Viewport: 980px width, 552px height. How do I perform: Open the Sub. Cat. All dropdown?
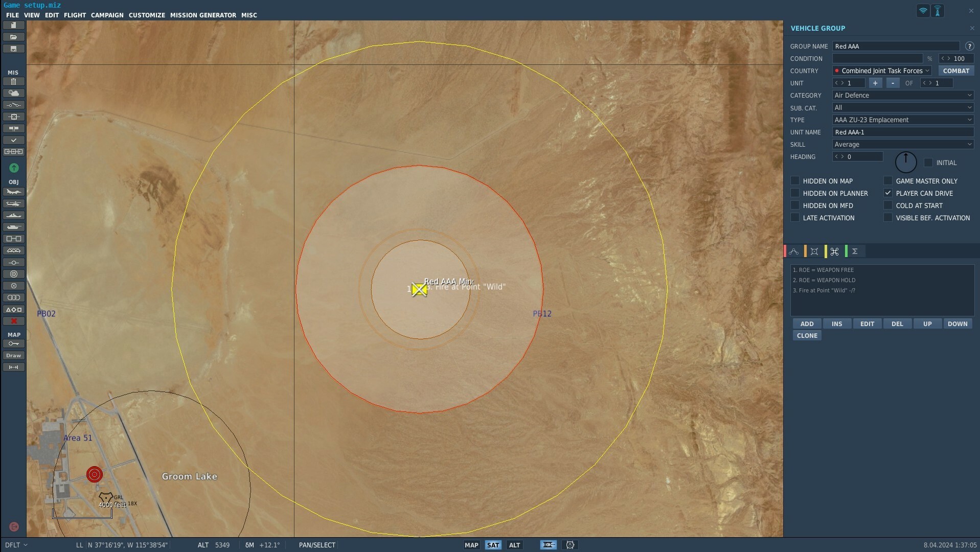click(x=903, y=107)
